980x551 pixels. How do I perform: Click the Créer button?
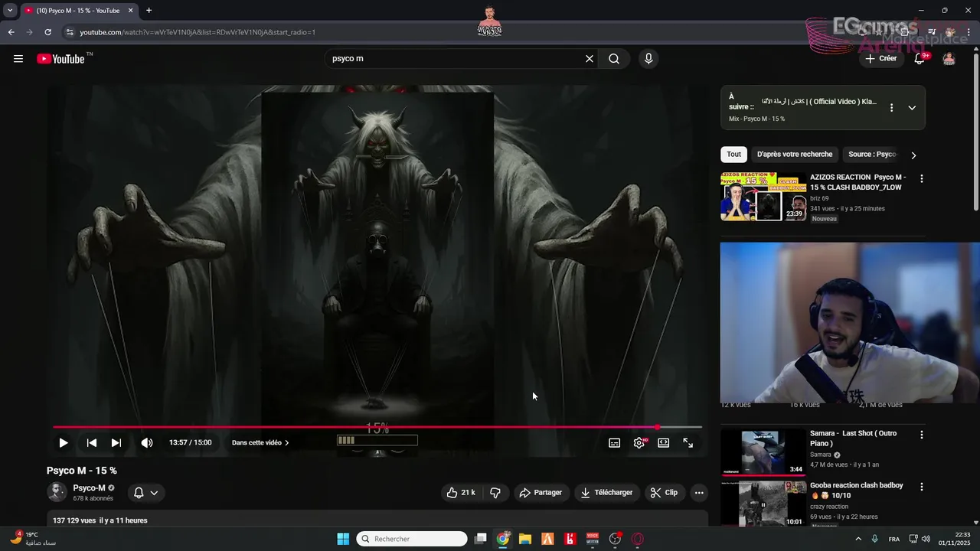(x=880, y=58)
